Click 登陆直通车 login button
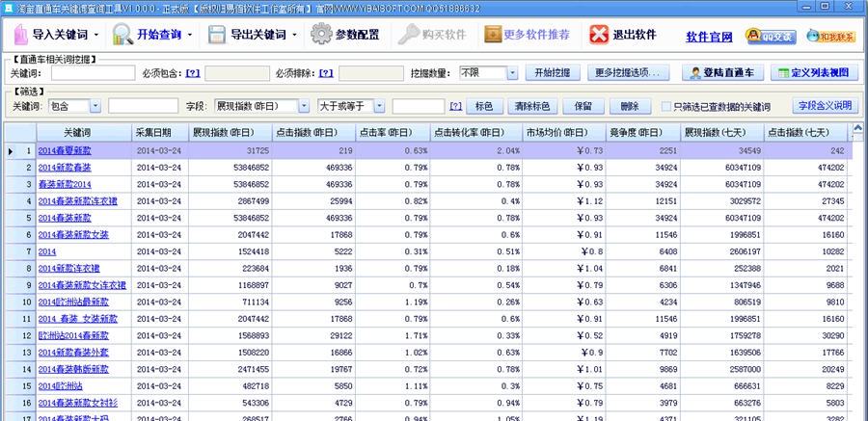Image resolution: width=868 pixels, height=421 pixels. pos(722,73)
